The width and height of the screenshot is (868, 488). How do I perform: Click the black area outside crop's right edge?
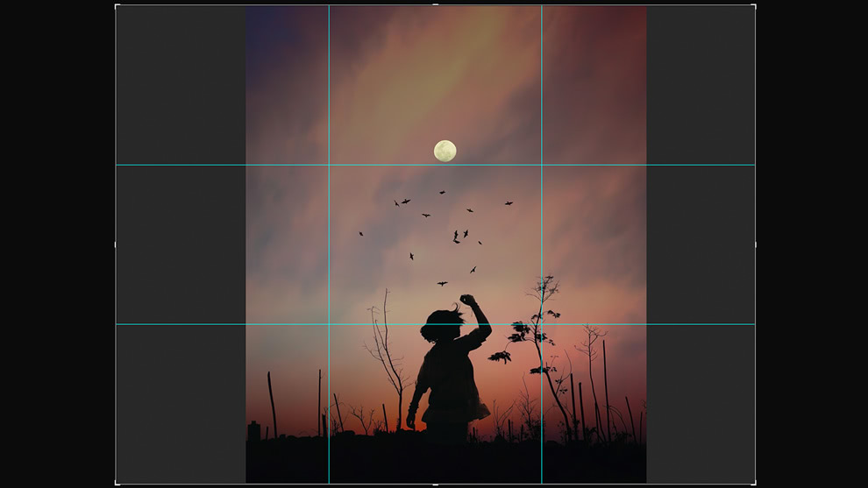[x=811, y=245]
